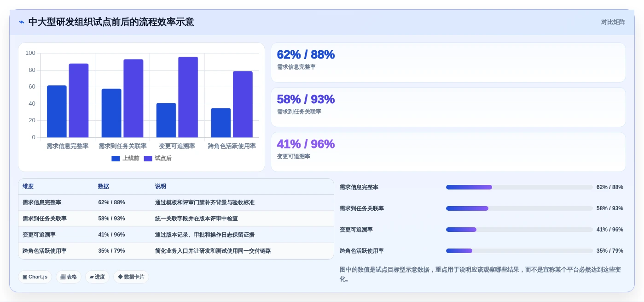Viewport: 644px width, 302px height.
Task: Click the 58% / 93% progress value
Action: coord(610,208)
